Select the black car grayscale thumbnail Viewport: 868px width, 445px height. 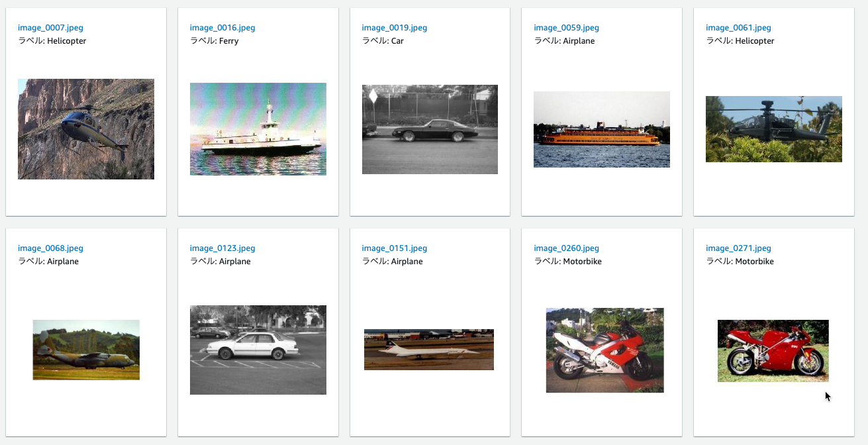click(430, 129)
